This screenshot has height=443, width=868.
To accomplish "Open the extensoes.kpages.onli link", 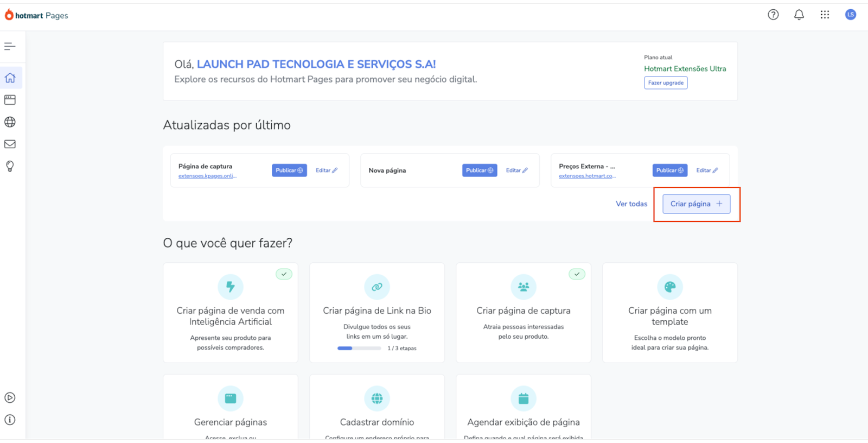I will click(x=207, y=176).
